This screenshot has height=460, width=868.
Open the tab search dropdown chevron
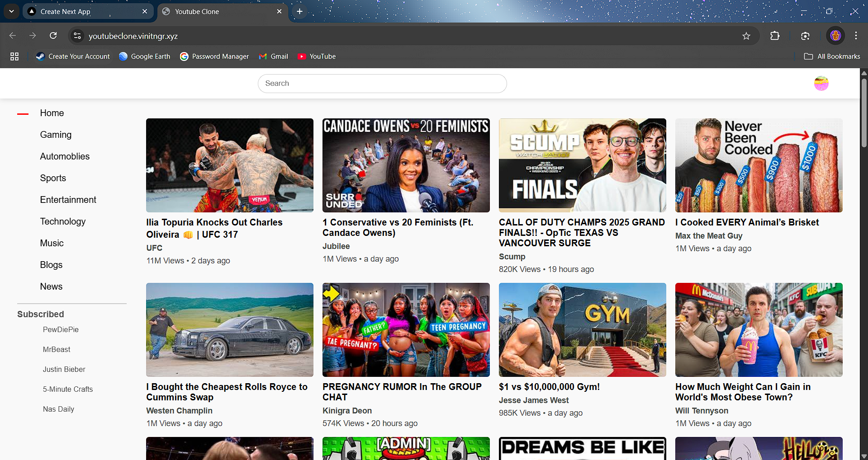11,11
